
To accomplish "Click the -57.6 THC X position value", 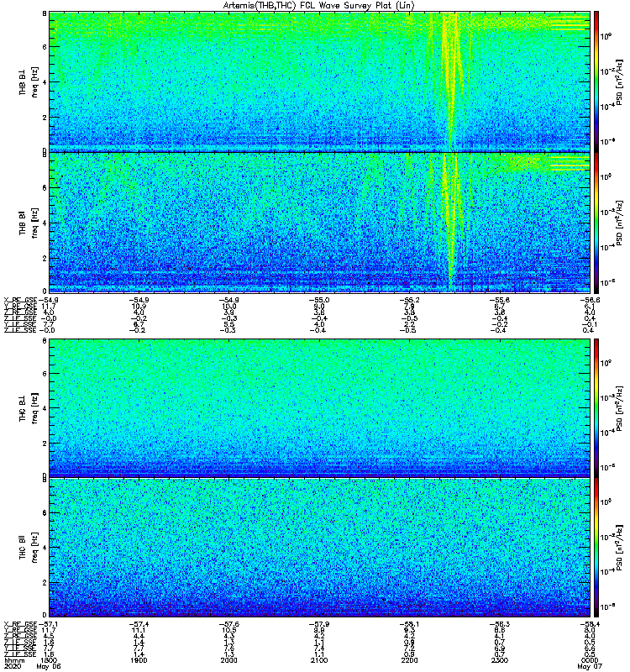I will pos(228,624).
